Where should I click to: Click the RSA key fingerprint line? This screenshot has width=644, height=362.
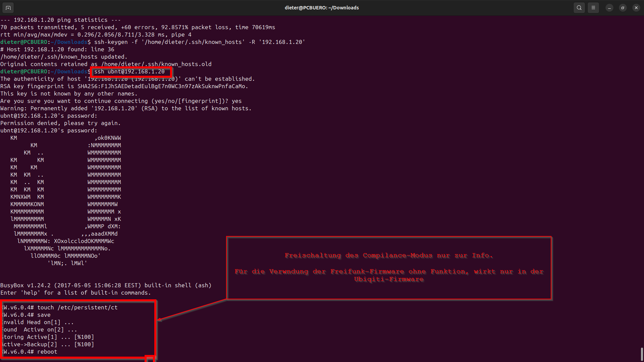point(124,86)
